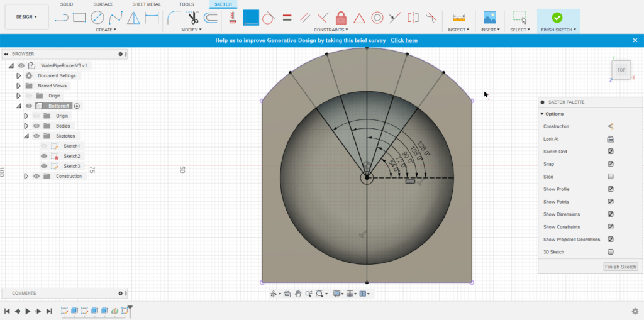Image resolution: width=644 pixels, height=320 pixels.
Task: Switch to the Sheet Metal tab
Action: pos(146,4)
